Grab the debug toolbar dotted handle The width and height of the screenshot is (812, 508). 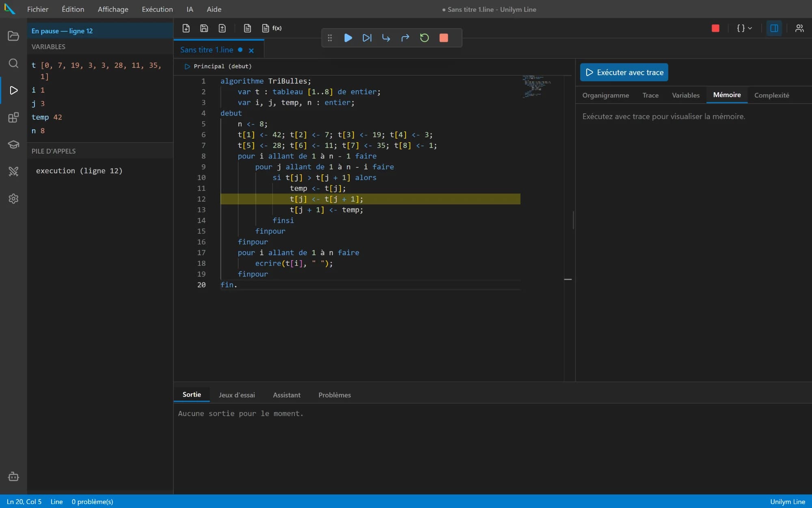coord(330,38)
